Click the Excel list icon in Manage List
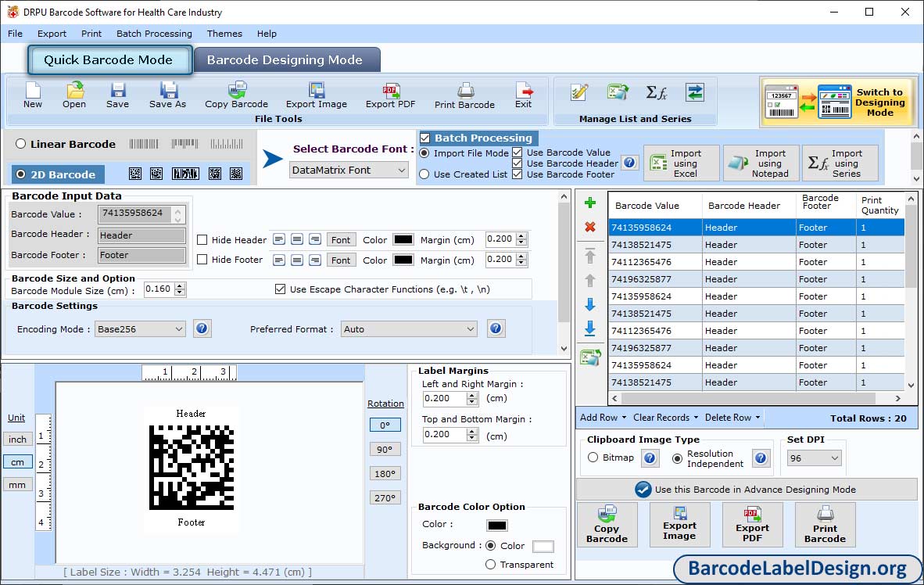The width and height of the screenshot is (924, 585). click(x=618, y=92)
